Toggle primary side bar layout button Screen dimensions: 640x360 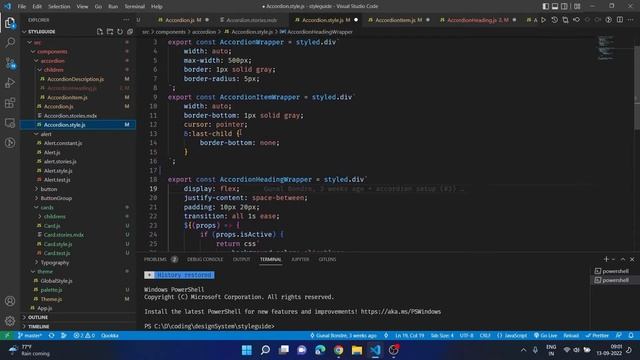(546, 6)
